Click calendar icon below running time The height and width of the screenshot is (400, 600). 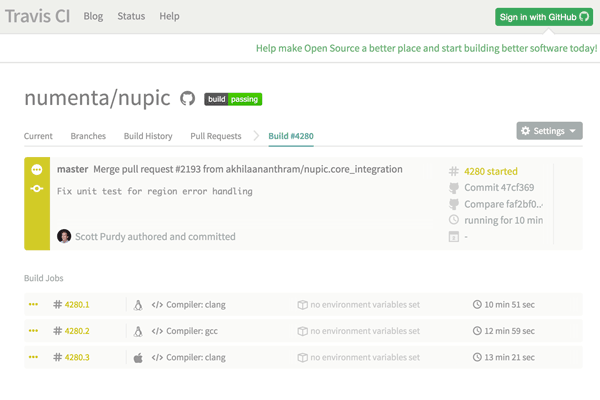454,237
